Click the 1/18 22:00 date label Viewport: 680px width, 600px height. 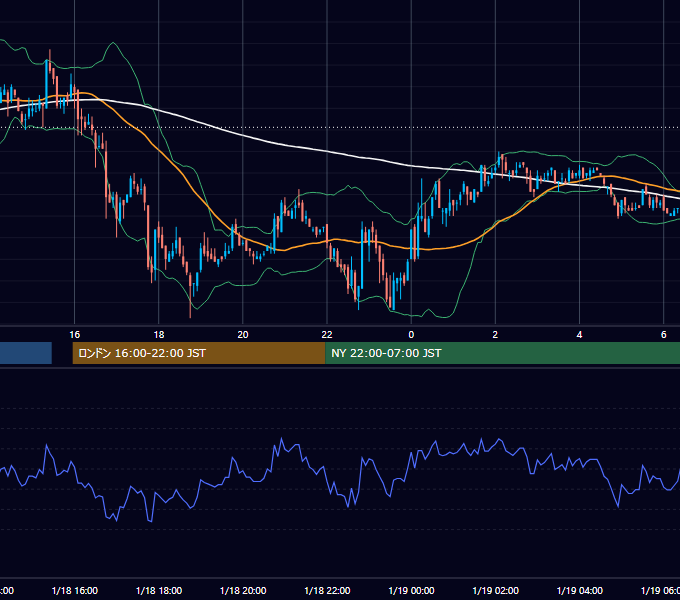[327, 591]
